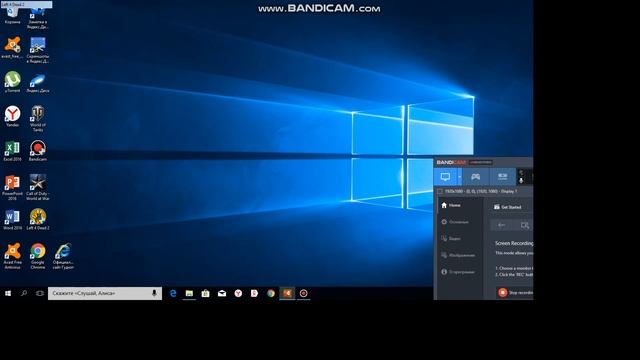This screenshot has width=640, height=360.
Task: Open the Mail app from the taskbar
Action: click(x=222, y=293)
